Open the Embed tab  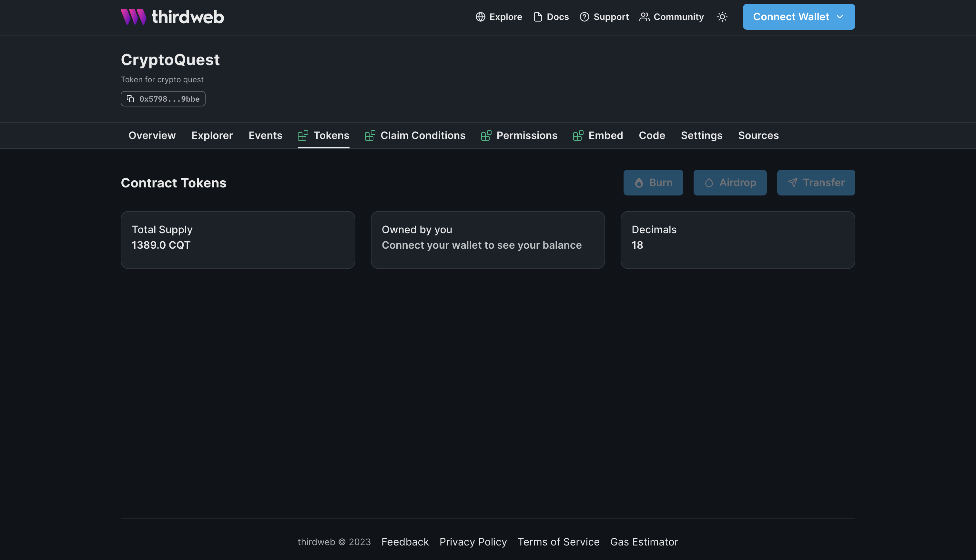click(x=605, y=135)
